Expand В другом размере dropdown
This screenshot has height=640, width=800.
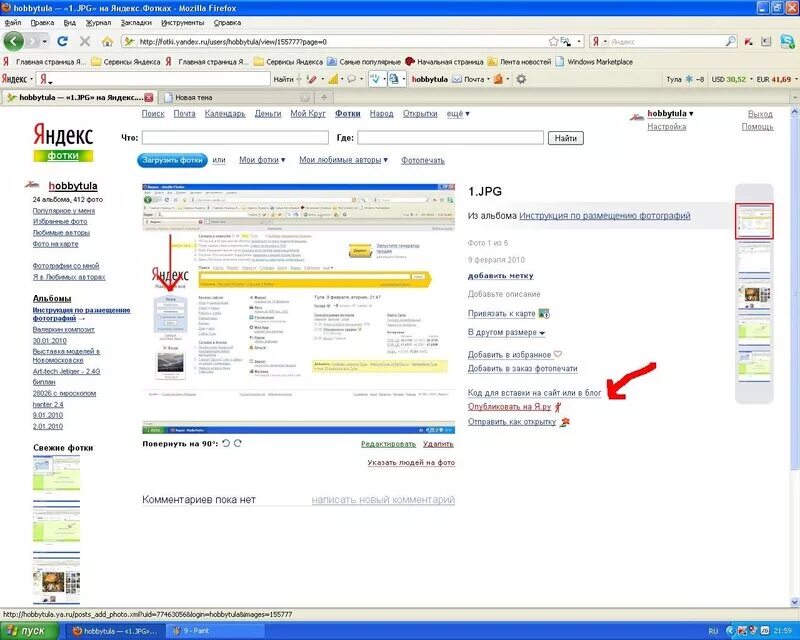[506, 332]
